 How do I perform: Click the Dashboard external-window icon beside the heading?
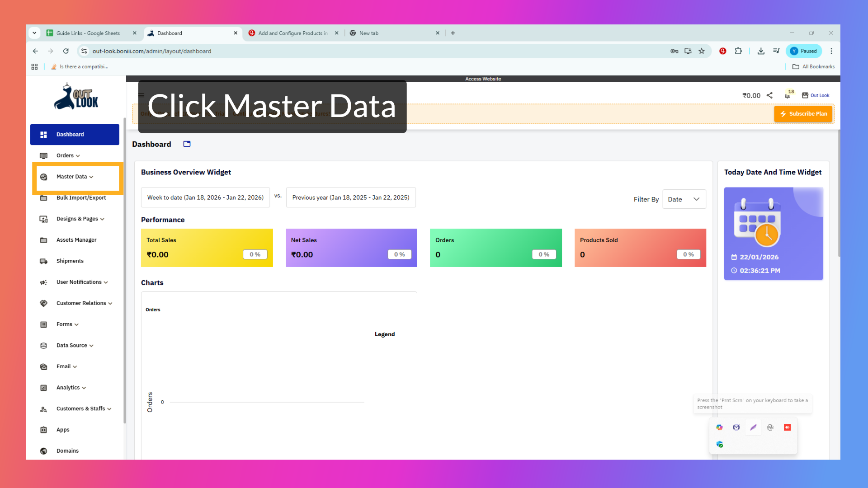click(x=186, y=144)
